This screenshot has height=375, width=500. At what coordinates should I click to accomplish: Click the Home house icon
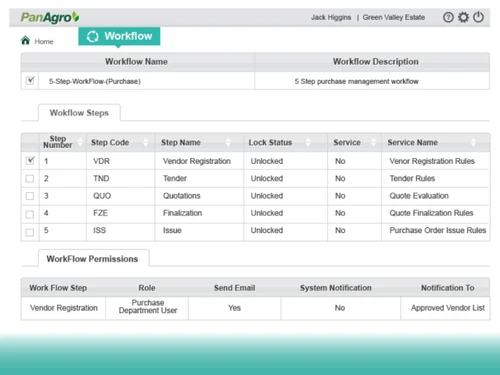25,40
